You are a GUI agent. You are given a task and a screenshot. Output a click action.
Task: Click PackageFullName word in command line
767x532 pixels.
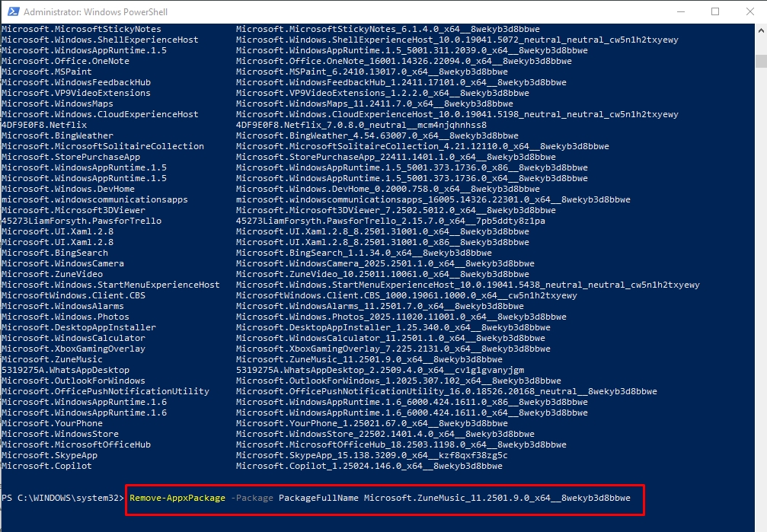(x=318, y=498)
